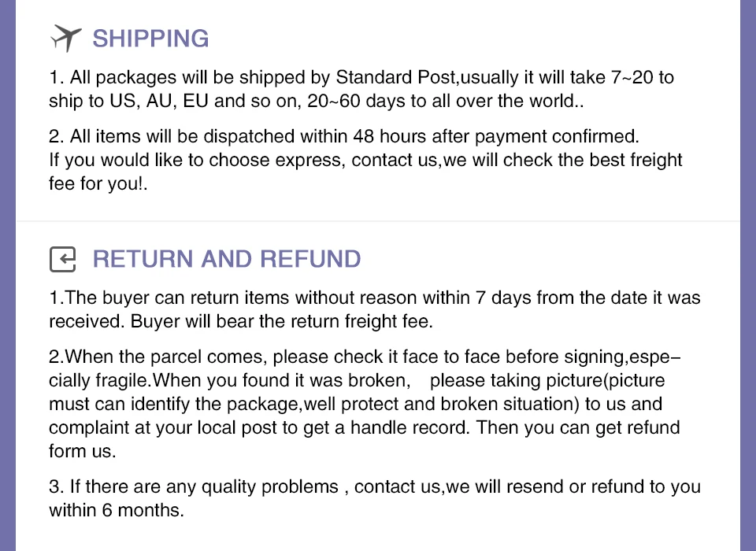Viewport: 756px width, 551px height.
Task: Click the right purple border strip
Action: click(748, 275)
